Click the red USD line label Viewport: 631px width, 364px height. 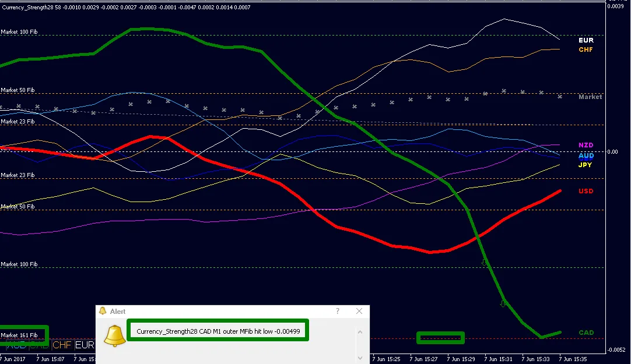click(586, 192)
